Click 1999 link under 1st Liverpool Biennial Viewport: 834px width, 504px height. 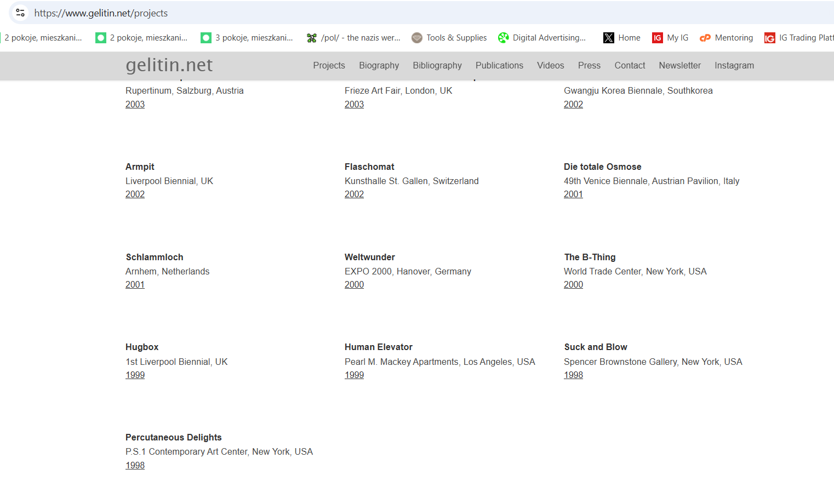point(135,375)
